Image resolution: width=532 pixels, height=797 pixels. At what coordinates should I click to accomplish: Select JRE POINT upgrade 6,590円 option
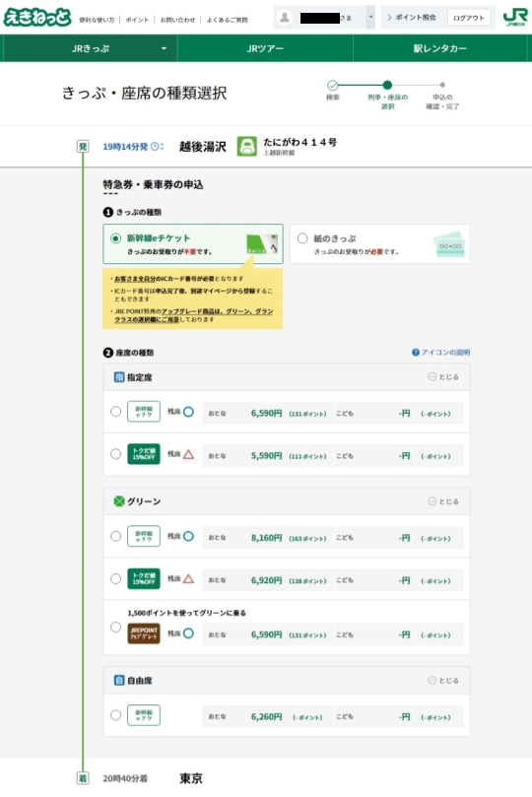point(116,628)
